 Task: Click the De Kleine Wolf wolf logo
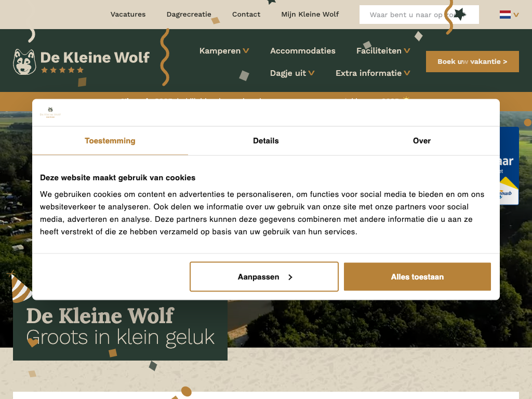pos(24,62)
